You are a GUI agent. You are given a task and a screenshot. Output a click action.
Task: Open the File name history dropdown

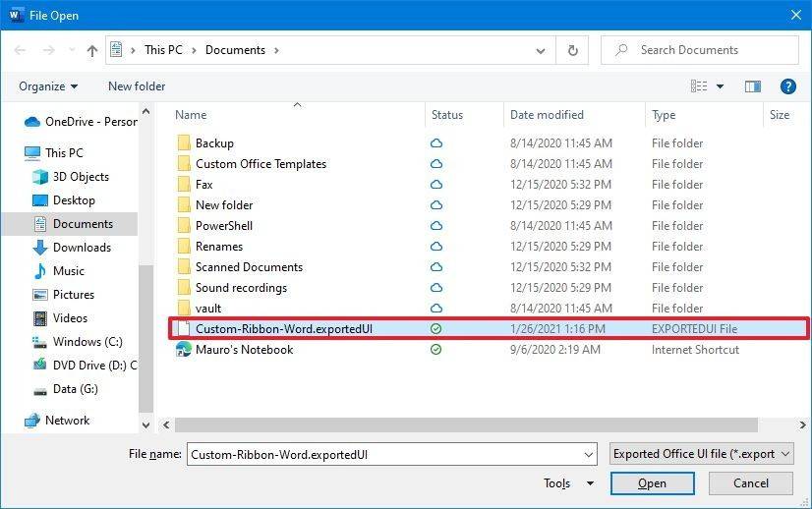[x=588, y=454]
